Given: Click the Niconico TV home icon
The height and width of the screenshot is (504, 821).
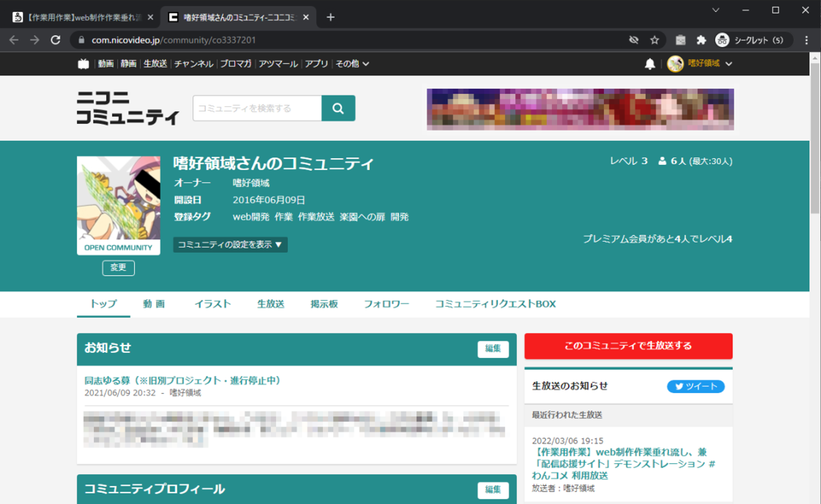Looking at the screenshot, I should point(83,64).
